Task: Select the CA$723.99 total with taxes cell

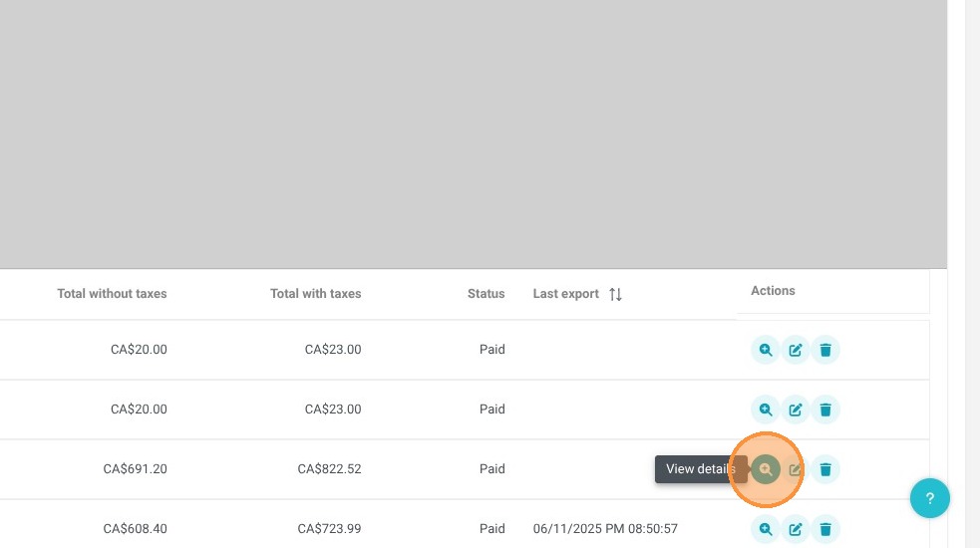Action: 329,529
